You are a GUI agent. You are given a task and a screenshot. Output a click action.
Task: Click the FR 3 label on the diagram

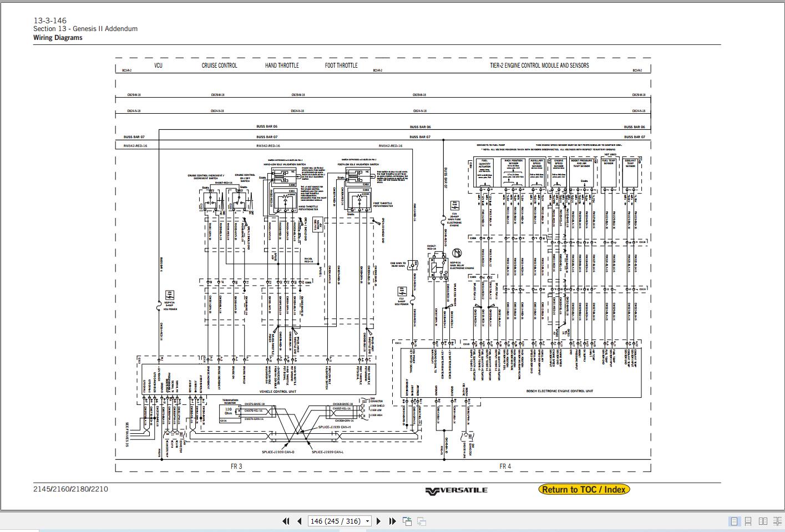pos(236,467)
